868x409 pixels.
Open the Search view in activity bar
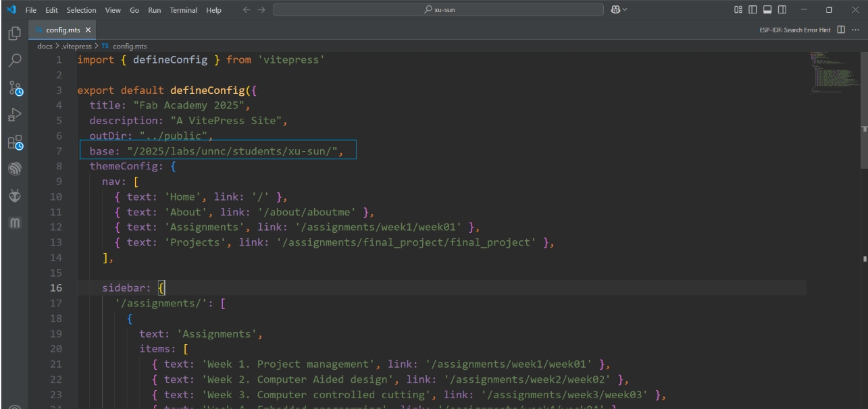click(x=14, y=60)
